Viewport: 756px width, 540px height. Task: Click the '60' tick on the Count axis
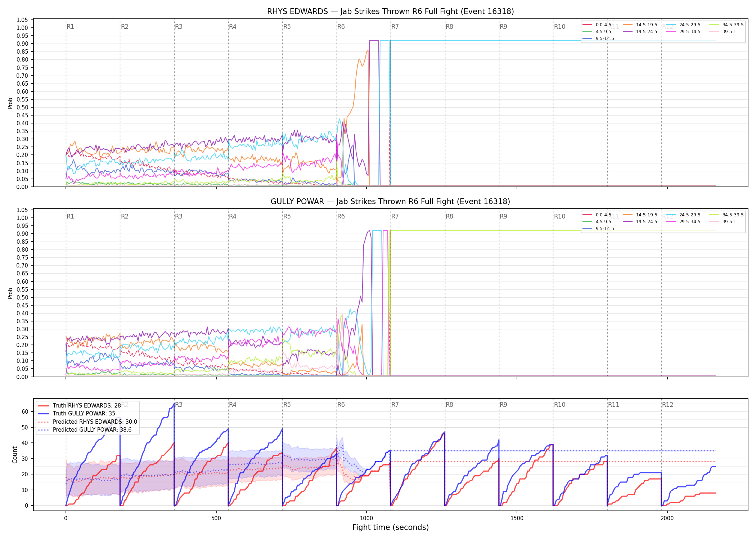(x=25, y=411)
